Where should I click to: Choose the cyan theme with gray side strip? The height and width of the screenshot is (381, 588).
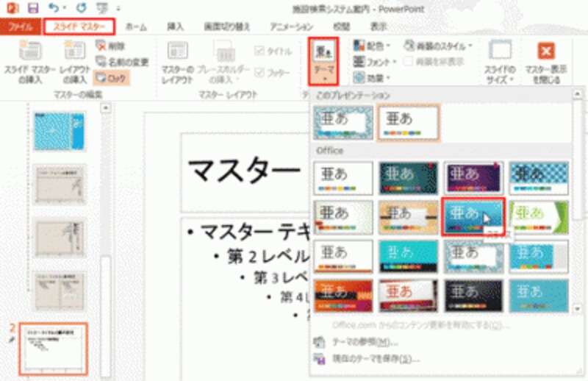click(x=539, y=257)
